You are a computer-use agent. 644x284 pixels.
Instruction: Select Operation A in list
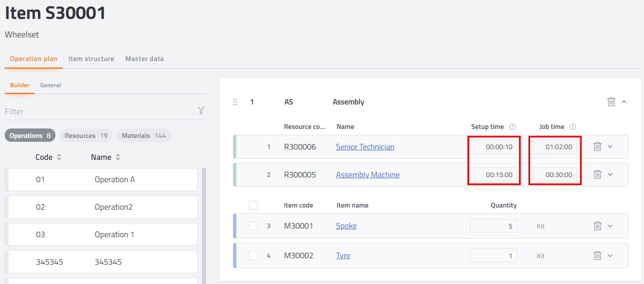101,179
